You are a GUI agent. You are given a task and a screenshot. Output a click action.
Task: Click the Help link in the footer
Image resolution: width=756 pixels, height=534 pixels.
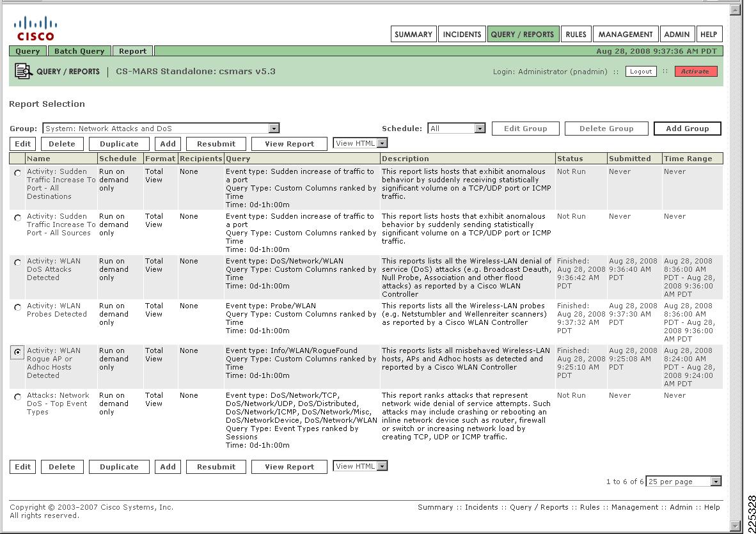click(x=712, y=507)
